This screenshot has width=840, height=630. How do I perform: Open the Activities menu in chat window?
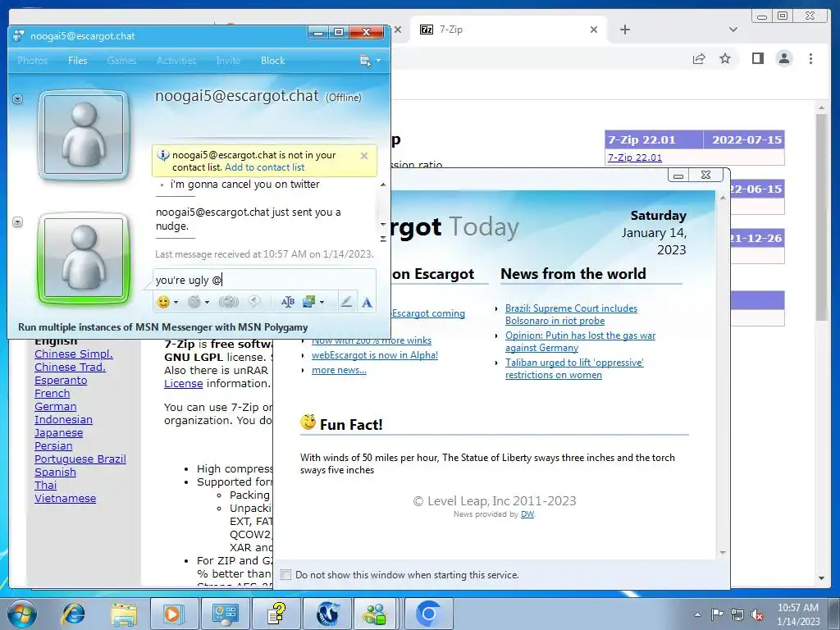176,61
